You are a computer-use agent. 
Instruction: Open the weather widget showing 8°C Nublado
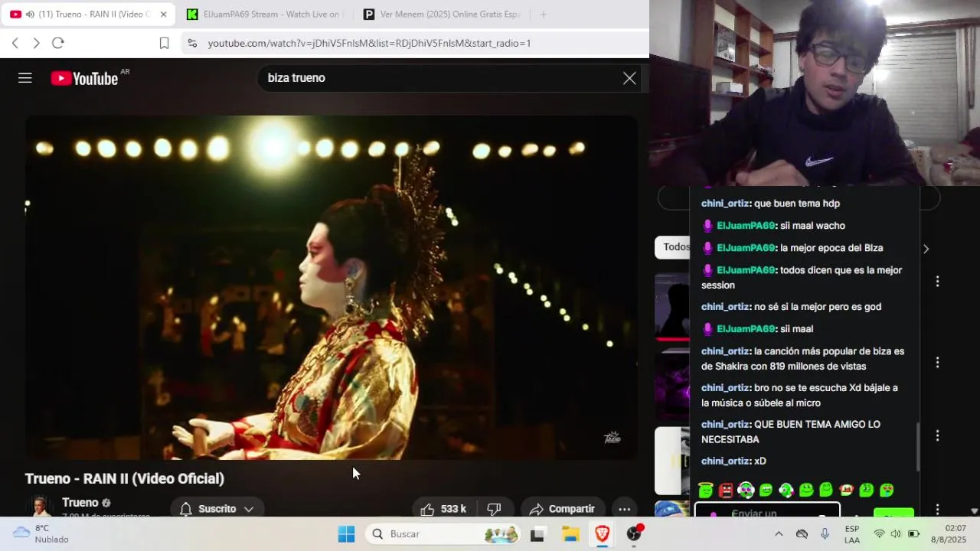[41, 533]
